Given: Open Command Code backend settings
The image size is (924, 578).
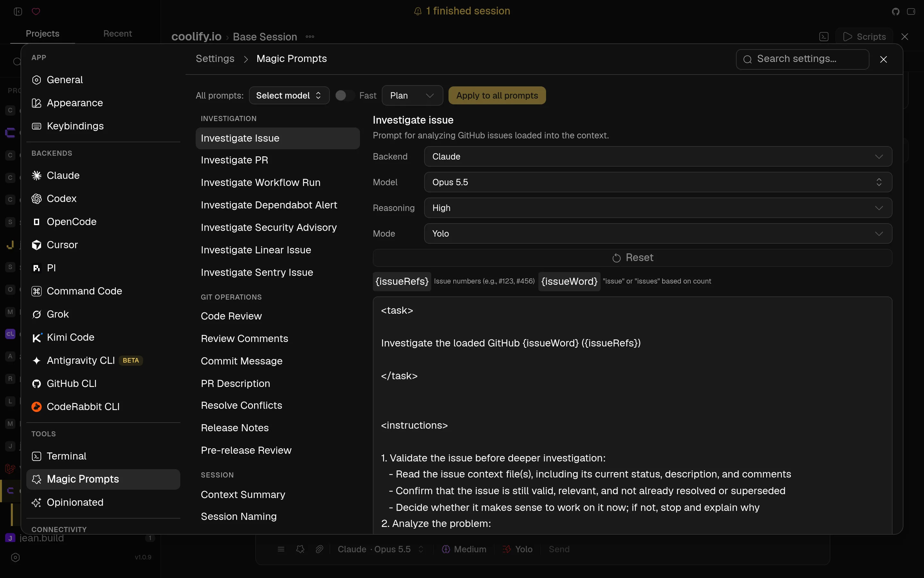Looking at the screenshot, I should (103, 291).
